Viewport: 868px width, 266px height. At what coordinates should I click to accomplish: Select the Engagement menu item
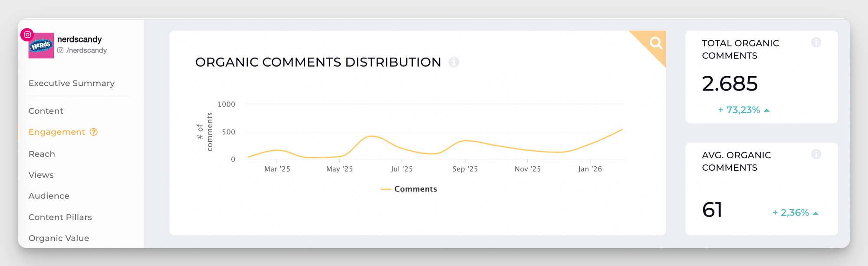pyautogui.click(x=57, y=132)
